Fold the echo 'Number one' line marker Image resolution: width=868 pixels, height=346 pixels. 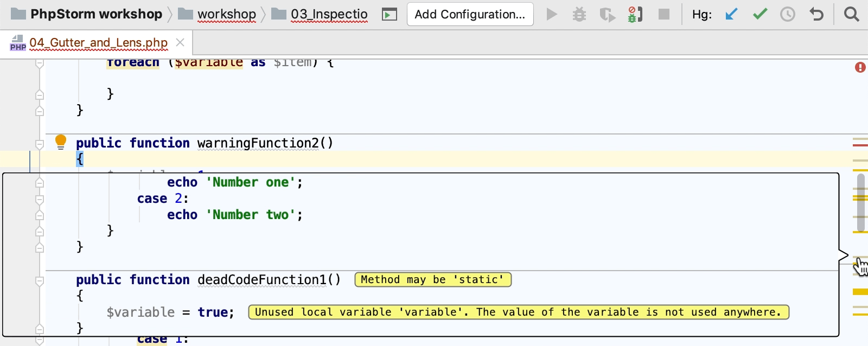point(40,183)
